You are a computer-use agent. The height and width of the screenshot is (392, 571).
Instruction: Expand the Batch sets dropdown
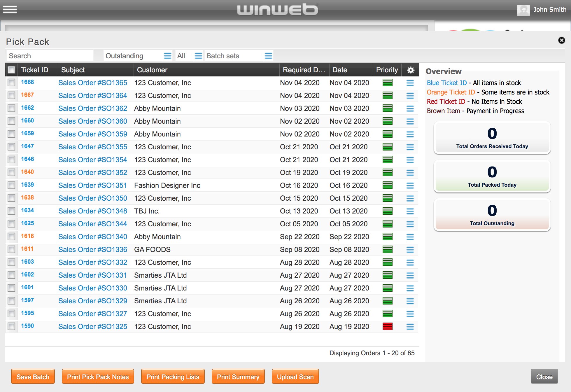pos(268,56)
